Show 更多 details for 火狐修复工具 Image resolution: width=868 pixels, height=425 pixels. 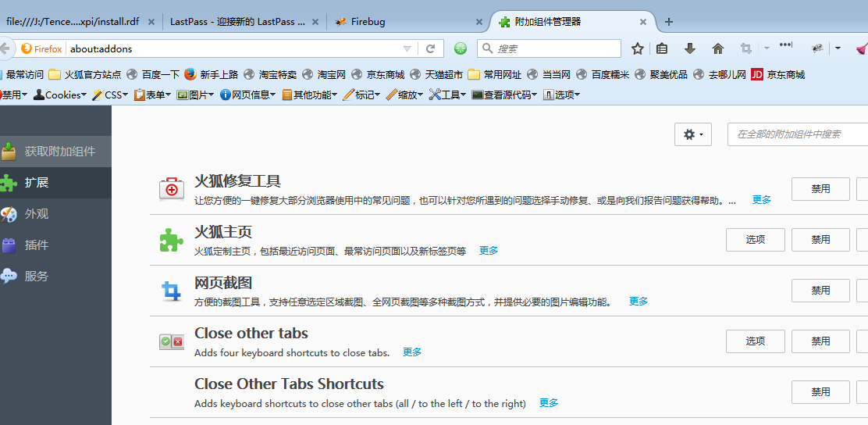click(x=762, y=200)
